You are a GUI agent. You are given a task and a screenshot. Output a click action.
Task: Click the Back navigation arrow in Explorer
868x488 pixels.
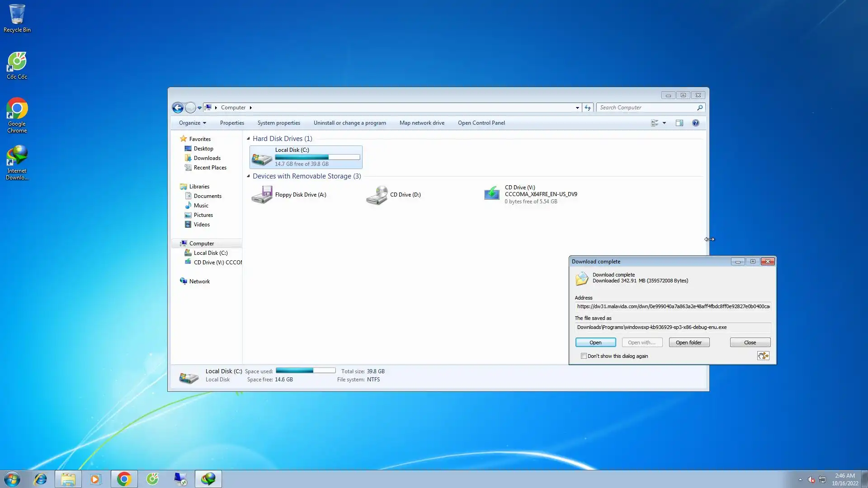point(178,108)
